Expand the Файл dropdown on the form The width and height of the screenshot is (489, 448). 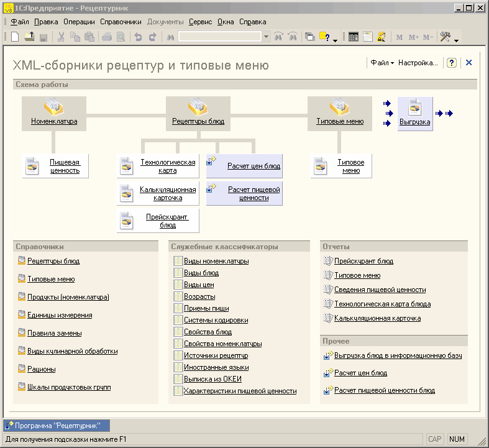click(x=382, y=63)
